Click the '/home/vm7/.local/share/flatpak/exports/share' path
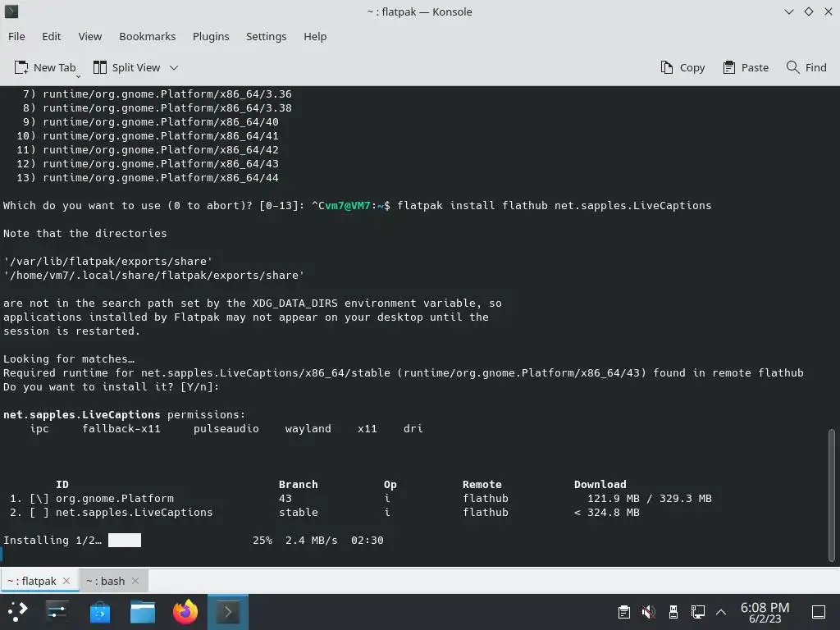Viewport: 840px width, 630px height. click(x=153, y=276)
